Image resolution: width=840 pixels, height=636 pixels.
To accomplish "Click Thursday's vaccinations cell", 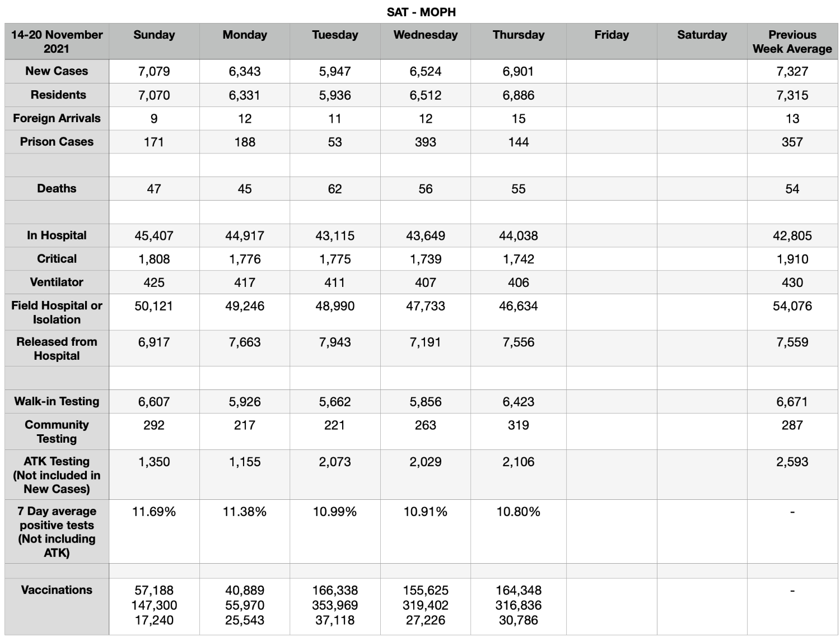I will coord(518,606).
